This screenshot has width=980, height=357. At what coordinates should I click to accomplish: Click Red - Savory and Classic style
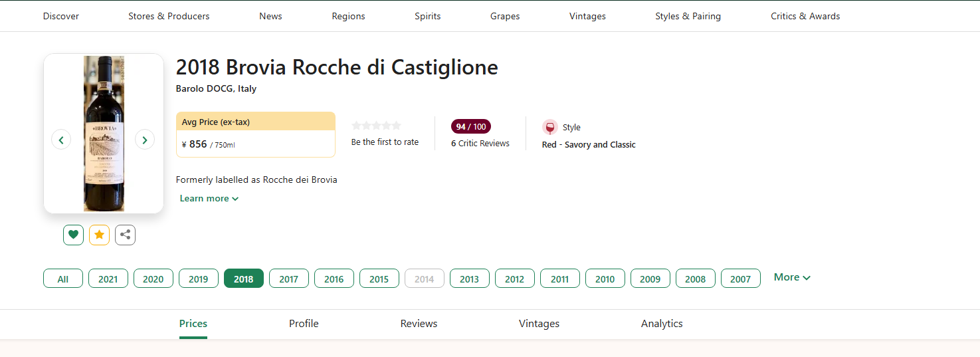click(589, 145)
